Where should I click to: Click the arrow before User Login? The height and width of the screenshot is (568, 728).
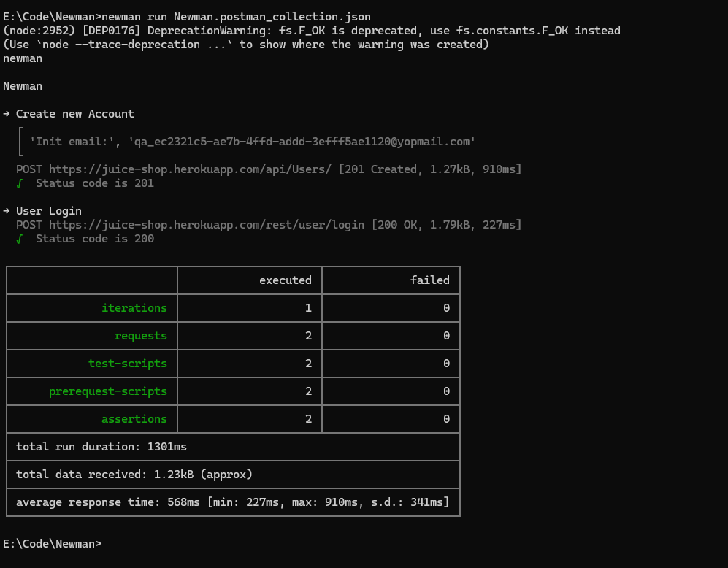coord(7,211)
